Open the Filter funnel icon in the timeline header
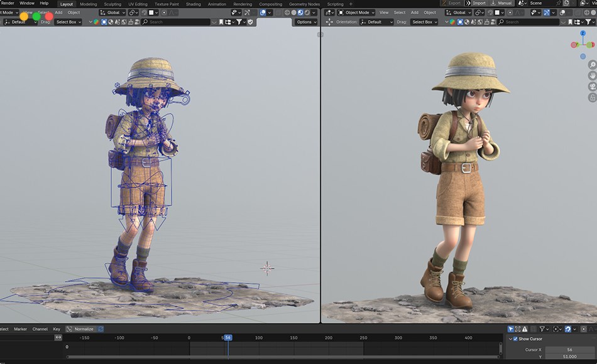Viewport: 597px width, 364px height. [x=543, y=329]
